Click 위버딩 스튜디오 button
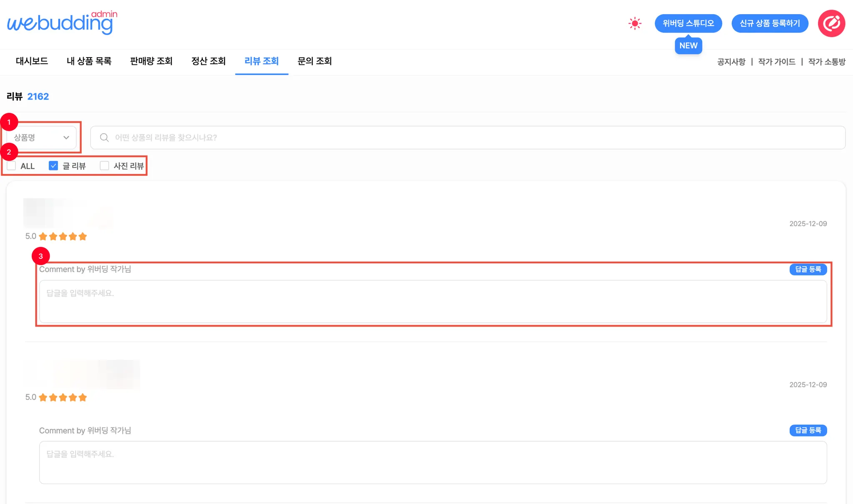 pos(688,23)
